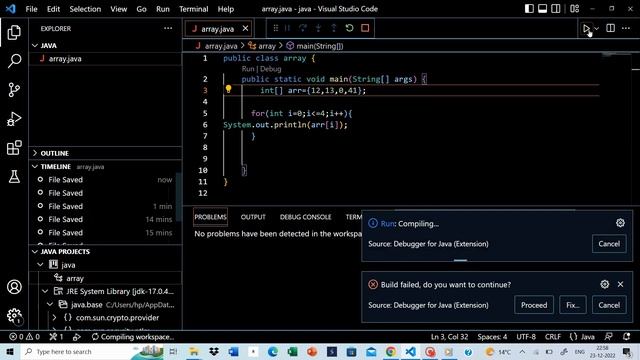The image size is (640, 360).
Task: Open Explorer views and more actions ellipsis
Action: pyautogui.click(x=168, y=28)
